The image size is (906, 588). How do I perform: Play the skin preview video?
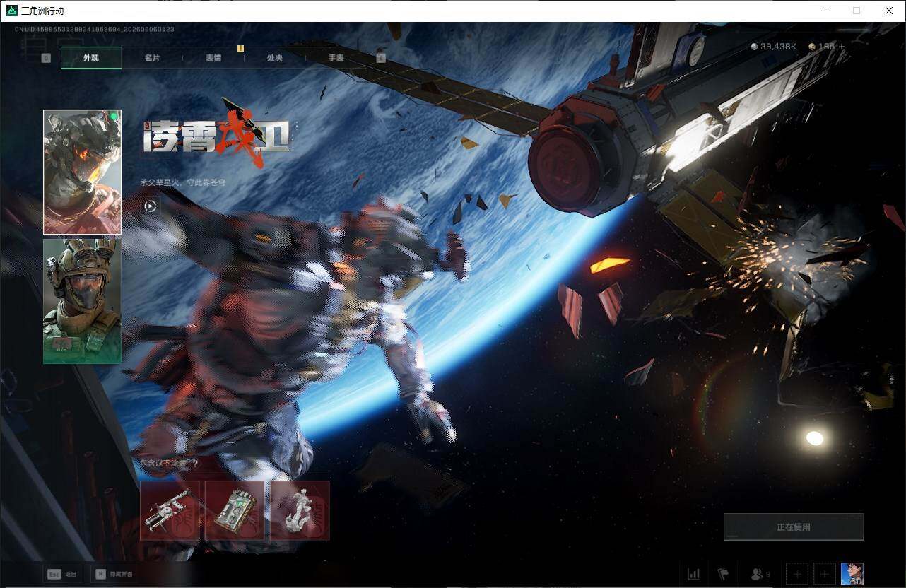150,206
